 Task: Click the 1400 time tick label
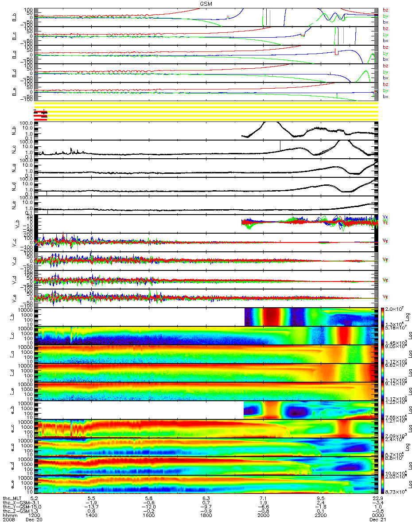[92, 516]
